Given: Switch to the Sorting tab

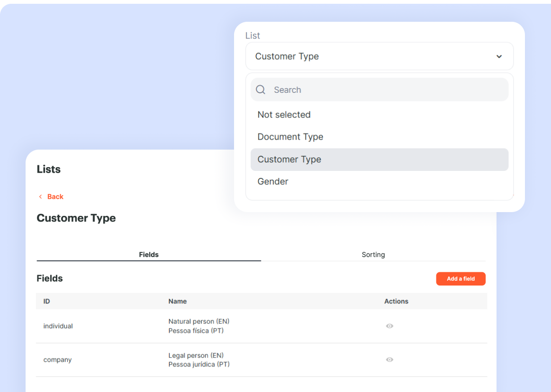Looking at the screenshot, I should coord(373,255).
